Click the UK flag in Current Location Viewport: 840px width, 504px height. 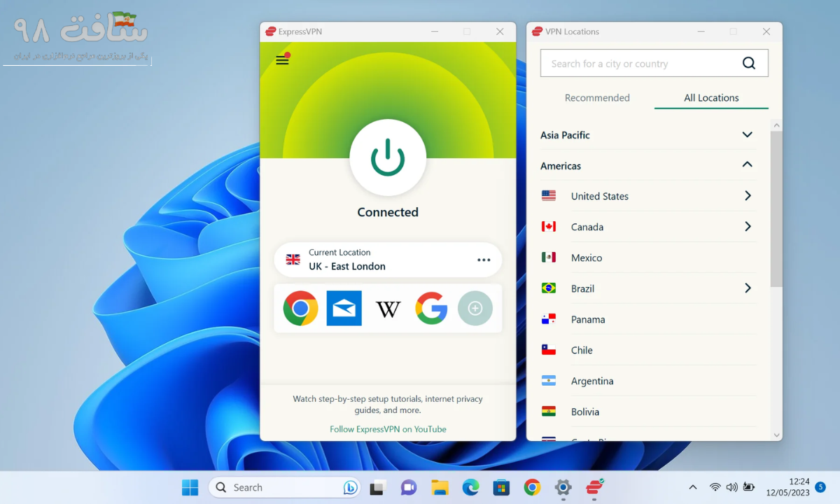click(293, 260)
